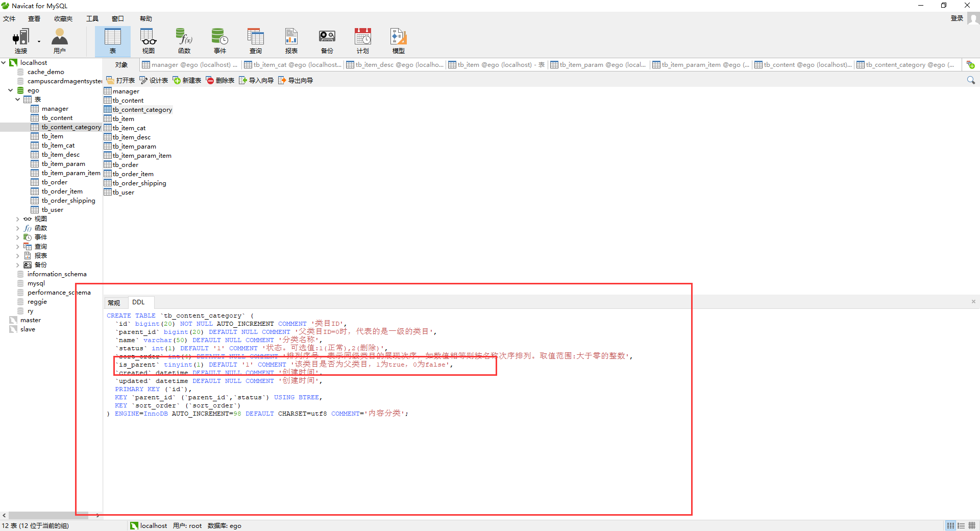Expand the 事件 node in tree

click(x=18, y=237)
